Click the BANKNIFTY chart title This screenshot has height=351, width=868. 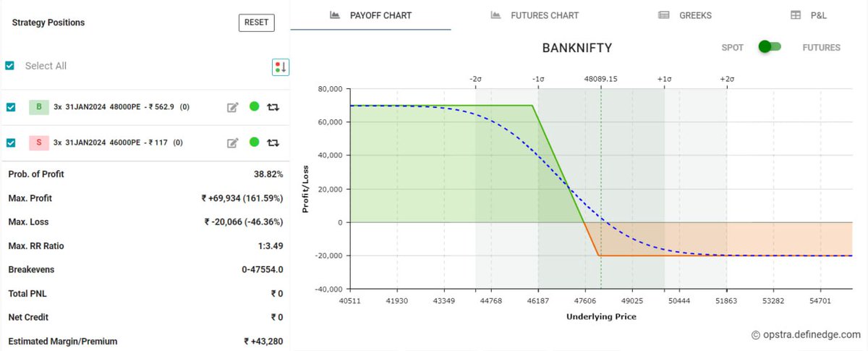pos(577,48)
